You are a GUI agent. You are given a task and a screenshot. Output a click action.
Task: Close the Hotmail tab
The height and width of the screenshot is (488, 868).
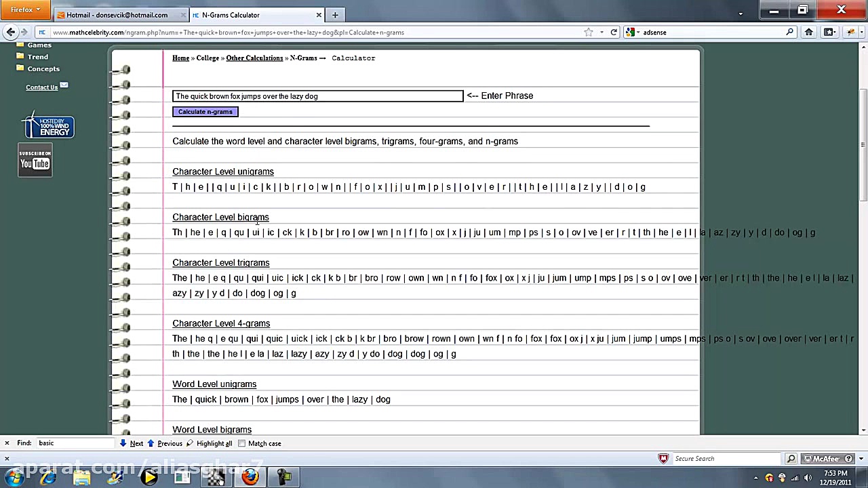(x=184, y=15)
